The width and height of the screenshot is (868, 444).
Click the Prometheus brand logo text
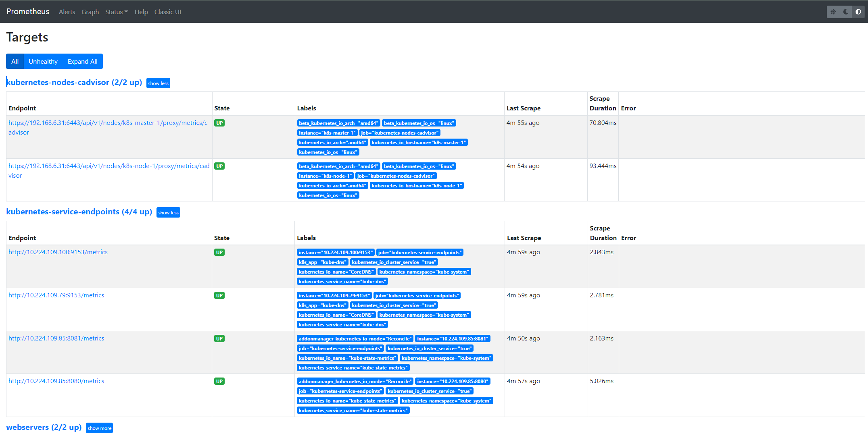(28, 11)
